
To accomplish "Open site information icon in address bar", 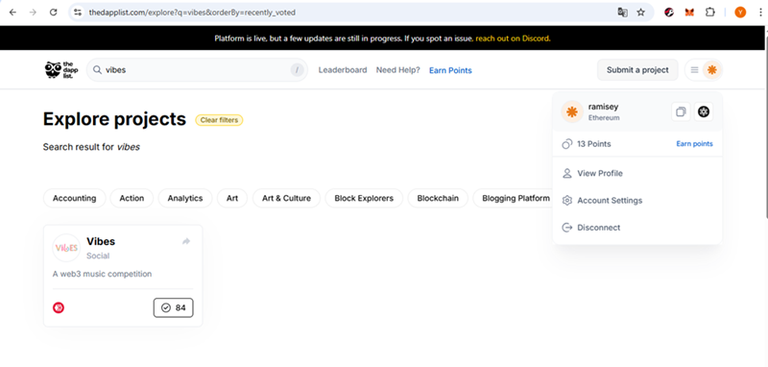I will (77, 12).
